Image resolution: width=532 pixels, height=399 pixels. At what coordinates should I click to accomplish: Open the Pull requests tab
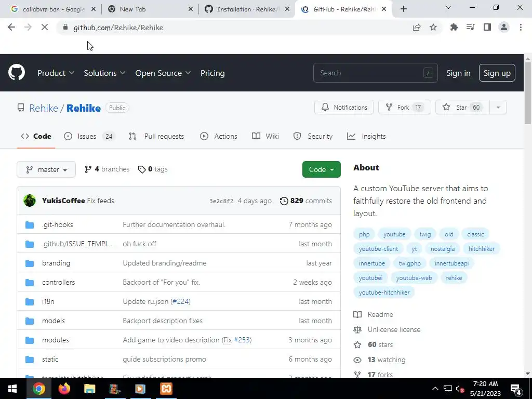click(x=156, y=136)
